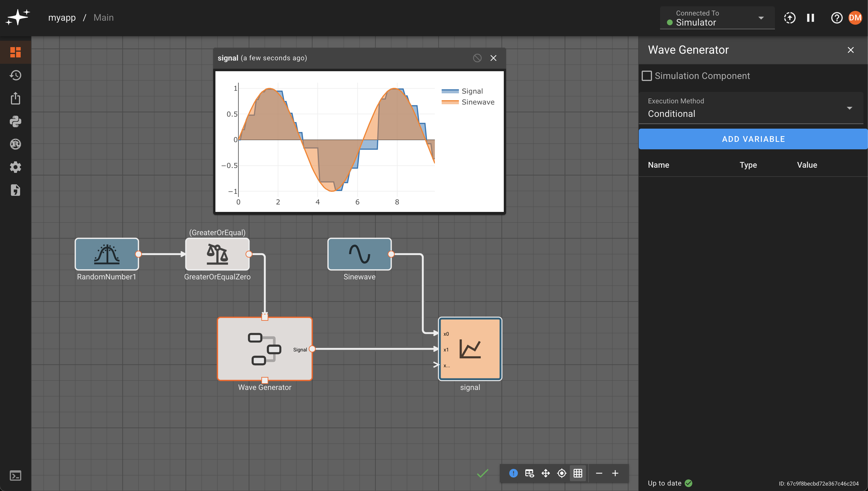Click the Name column header
Screen dimensions: 868x491
(x=658, y=165)
